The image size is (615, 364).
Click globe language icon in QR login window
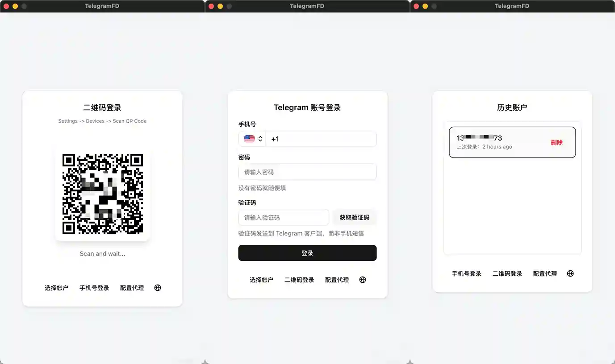tap(157, 288)
